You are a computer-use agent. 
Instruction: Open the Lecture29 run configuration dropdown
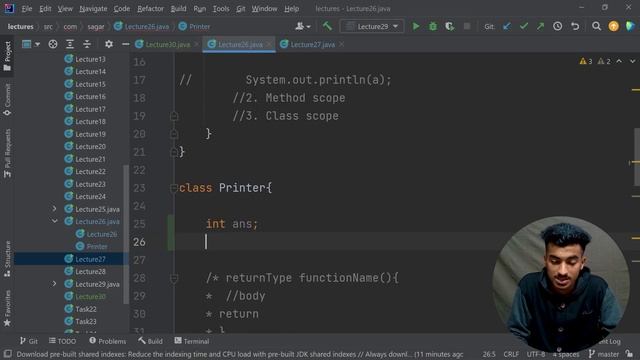coord(372,27)
